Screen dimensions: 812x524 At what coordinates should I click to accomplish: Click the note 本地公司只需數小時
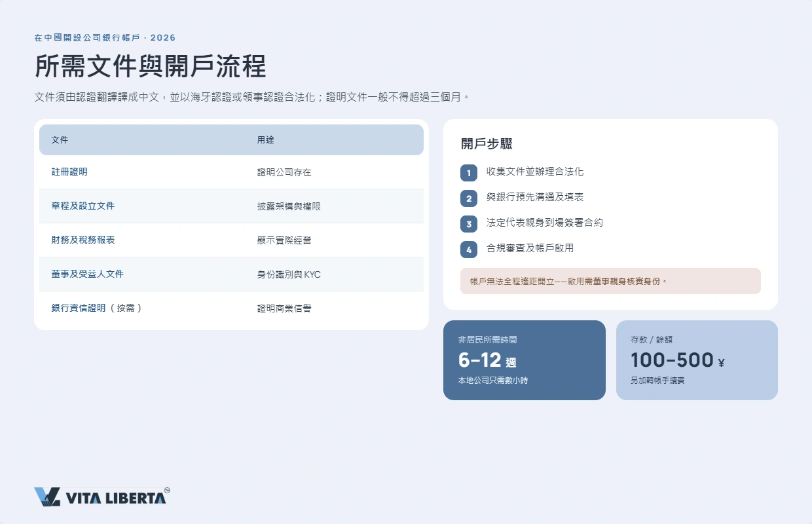pyautogui.click(x=493, y=381)
